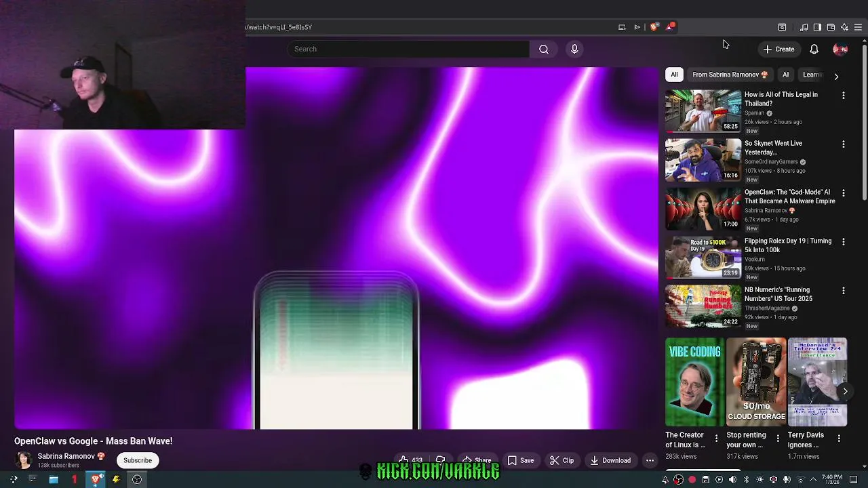Click the volume speaker tray icon
This screenshot has width=868, height=488.
pyautogui.click(x=732, y=480)
